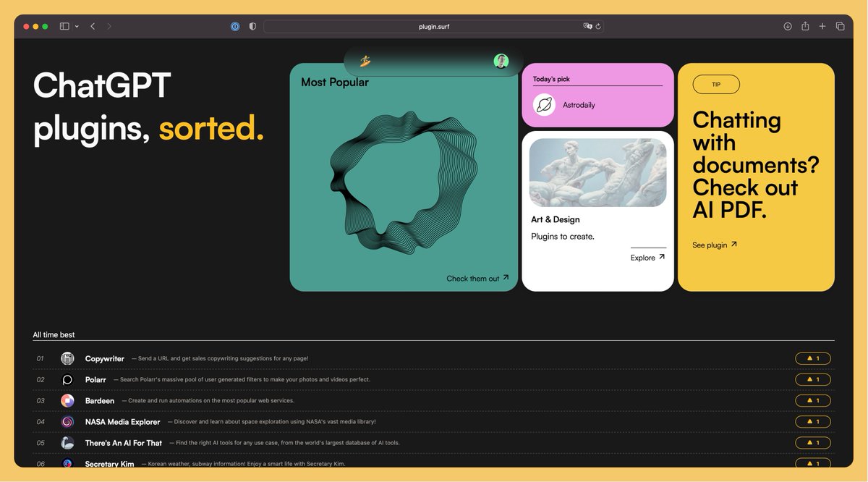This screenshot has width=868, height=482.
Task: Reload the page with the refresh icon
Action: (598, 26)
